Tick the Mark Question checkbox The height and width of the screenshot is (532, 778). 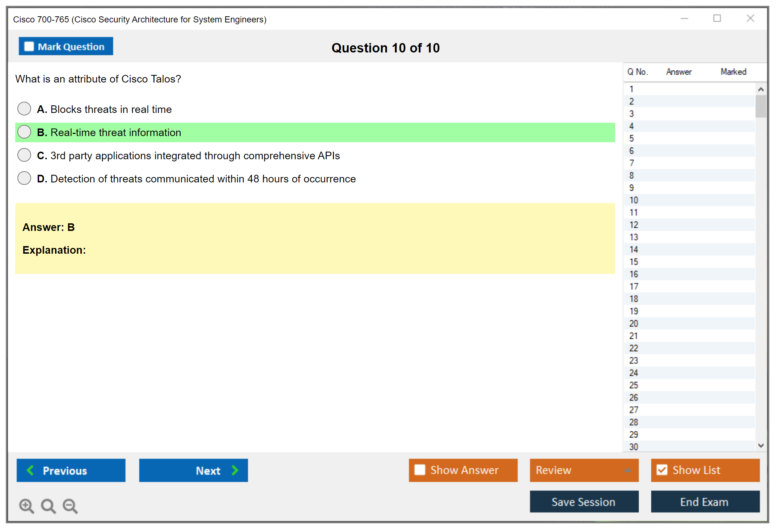[x=29, y=46]
